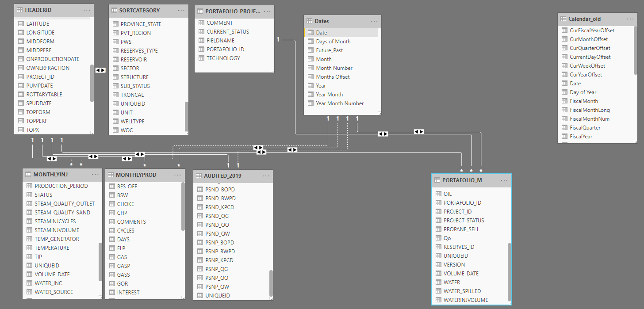This screenshot has height=309, width=644.
Task: Click the field icon next to FiscalQuarter
Action: (564, 127)
